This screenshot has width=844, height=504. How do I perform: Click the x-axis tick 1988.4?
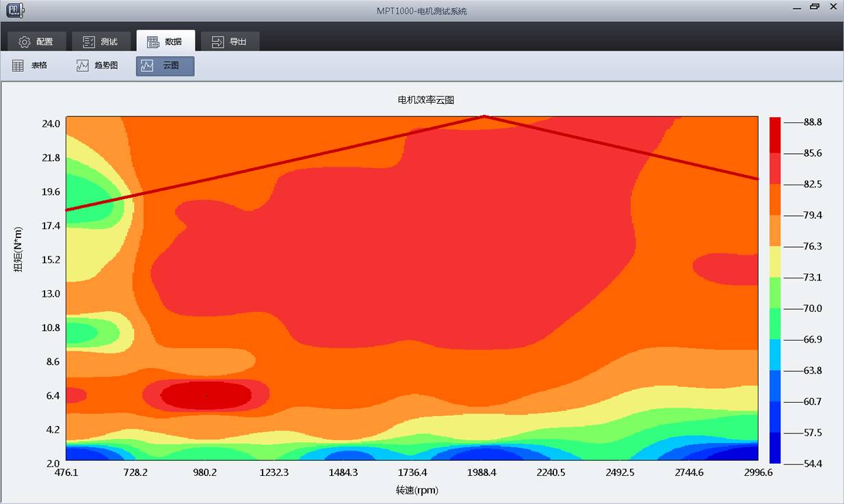482,473
